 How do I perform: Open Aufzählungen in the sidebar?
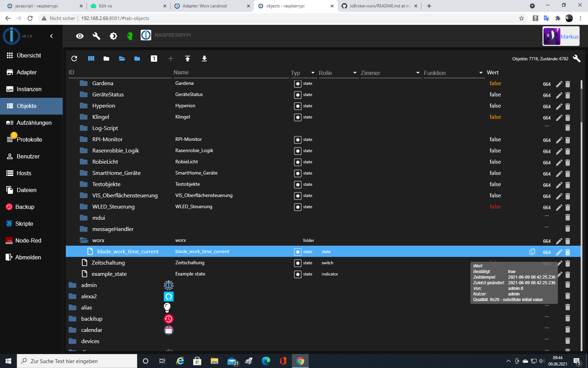click(x=31, y=123)
